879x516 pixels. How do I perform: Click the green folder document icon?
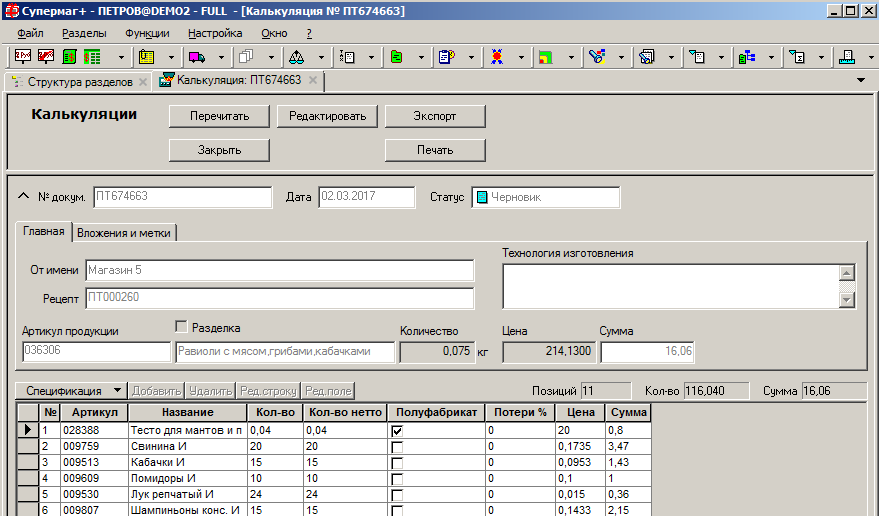pos(396,57)
